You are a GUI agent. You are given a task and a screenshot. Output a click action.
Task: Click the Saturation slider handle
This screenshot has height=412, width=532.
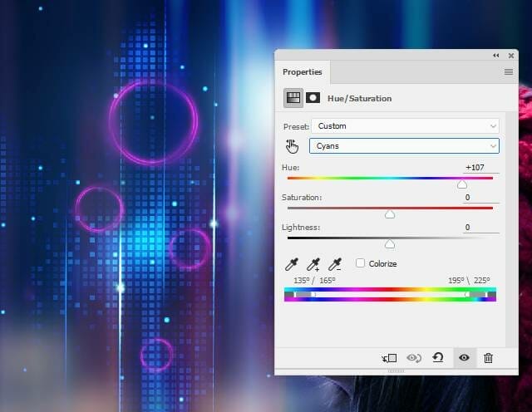coord(390,214)
